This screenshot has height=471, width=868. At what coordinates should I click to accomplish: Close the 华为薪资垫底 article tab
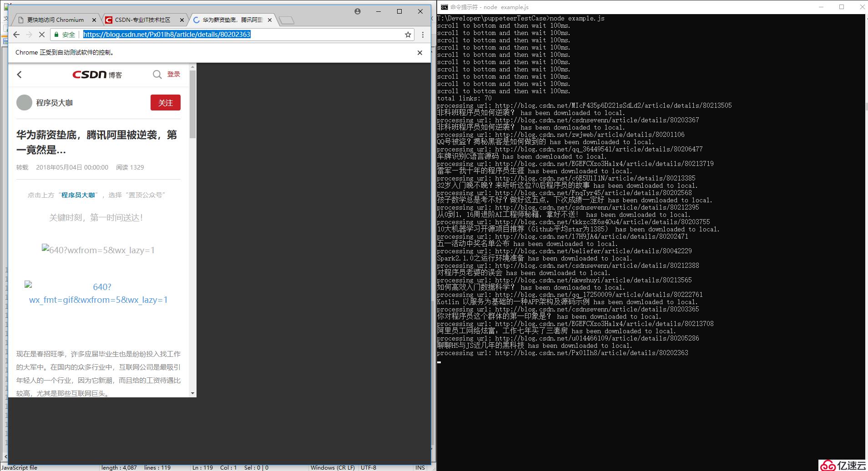270,20
